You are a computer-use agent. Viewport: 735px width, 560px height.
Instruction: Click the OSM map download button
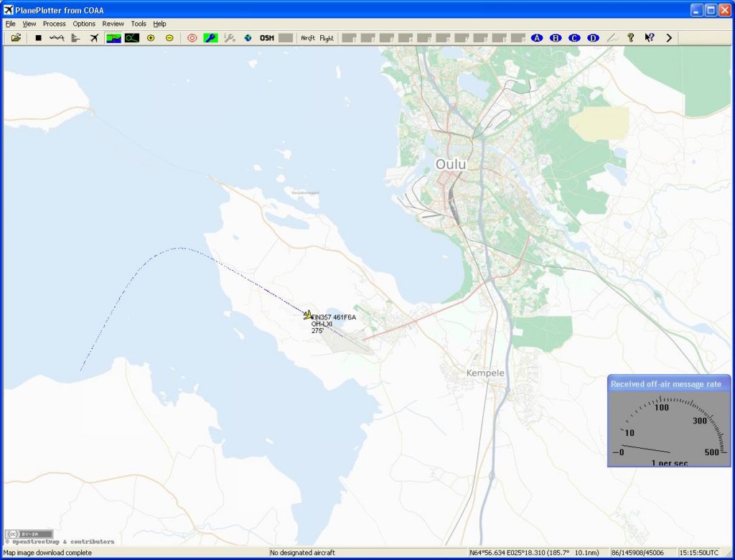267,38
